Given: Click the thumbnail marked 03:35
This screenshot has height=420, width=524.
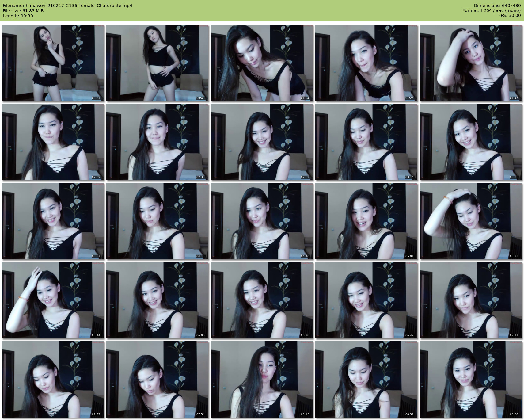Looking at the screenshot, I should (x=470, y=142).
